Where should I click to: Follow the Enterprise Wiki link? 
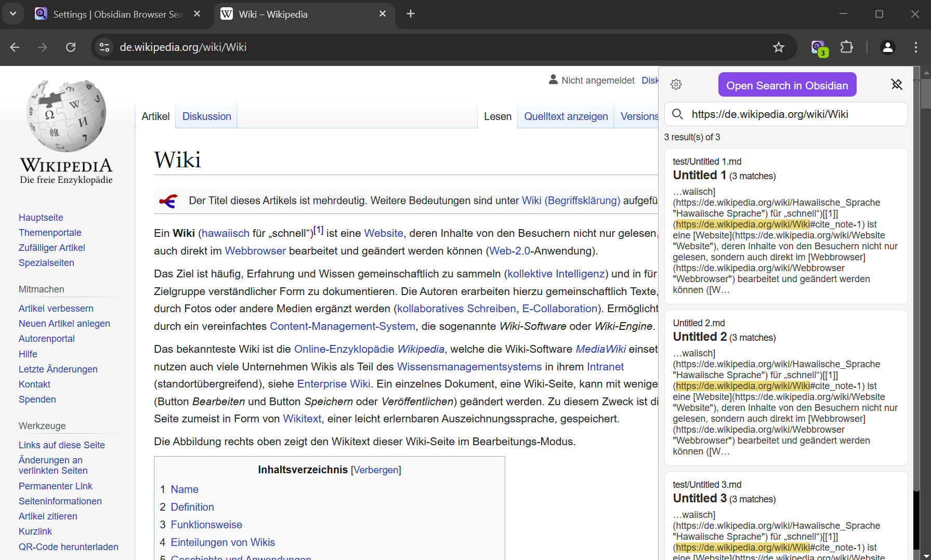click(334, 384)
